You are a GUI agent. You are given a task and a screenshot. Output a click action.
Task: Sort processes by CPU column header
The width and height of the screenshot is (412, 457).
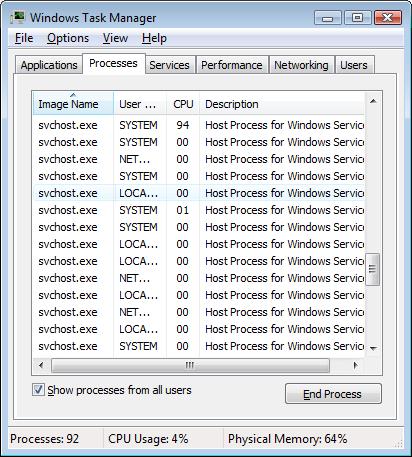183,104
